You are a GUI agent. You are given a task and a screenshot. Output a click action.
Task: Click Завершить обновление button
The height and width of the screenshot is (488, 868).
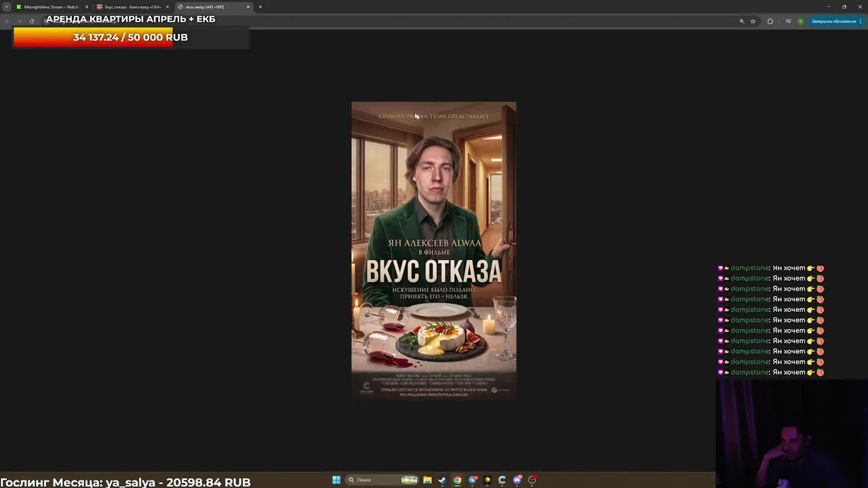point(835,21)
